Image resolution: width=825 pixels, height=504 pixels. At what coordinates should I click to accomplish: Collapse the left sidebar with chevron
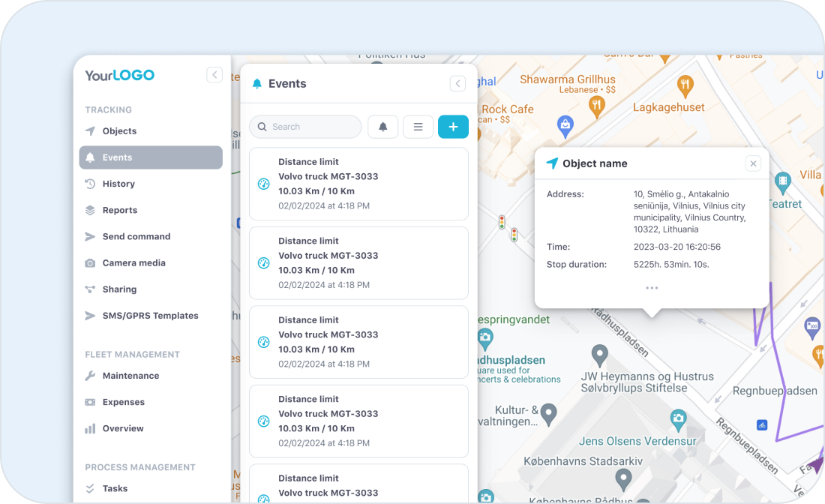(x=214, y=75)
